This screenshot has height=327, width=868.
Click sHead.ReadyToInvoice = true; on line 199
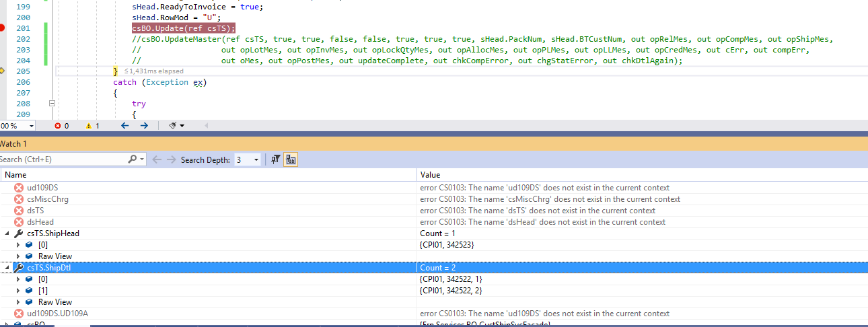pyautogui.click(x=197, y=7)
